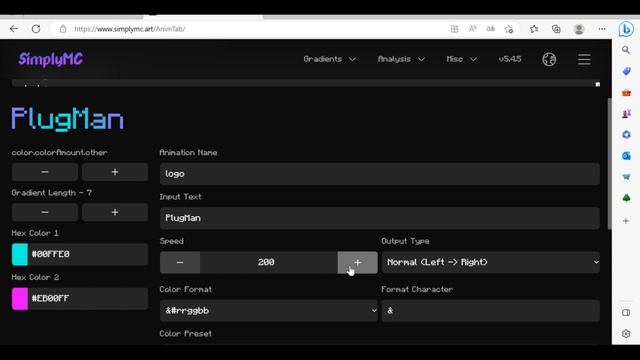Open the Collections icon
640x360 pixels.
click(x=556, y=29)
